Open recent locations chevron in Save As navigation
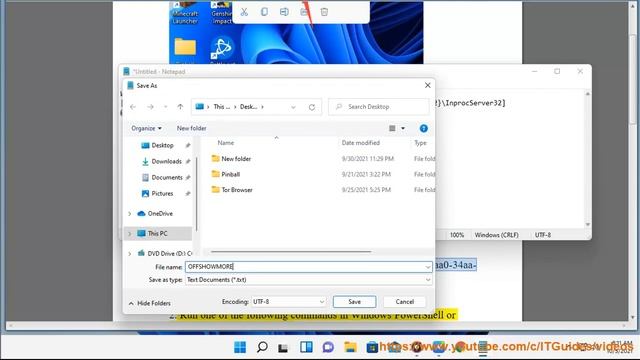The image size is (640, 360). 165,107
